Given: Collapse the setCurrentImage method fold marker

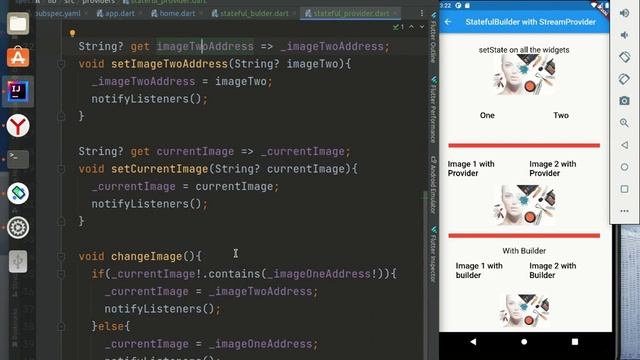Looking at the screenshot, I should coord(61,169).
